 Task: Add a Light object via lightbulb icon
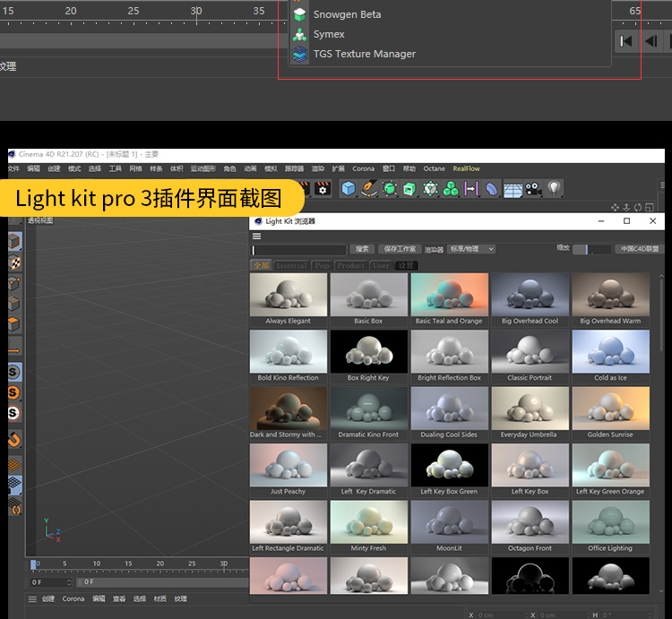554,188
